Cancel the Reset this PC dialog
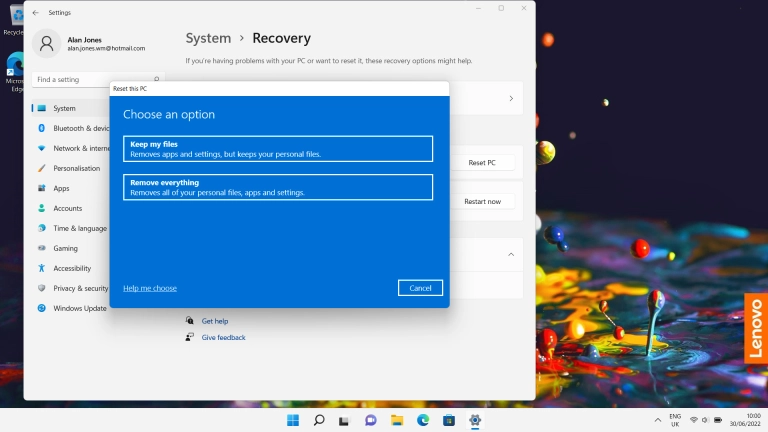Image resolution: width=768 pixels, height=432 pixels. (x=420, y=288)
